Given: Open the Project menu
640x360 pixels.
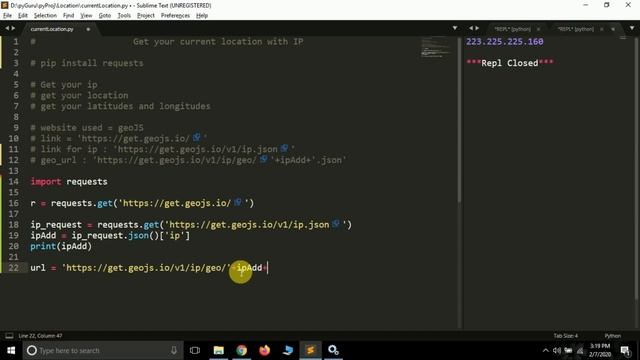Looking at the screenshot, I should 146,16.
